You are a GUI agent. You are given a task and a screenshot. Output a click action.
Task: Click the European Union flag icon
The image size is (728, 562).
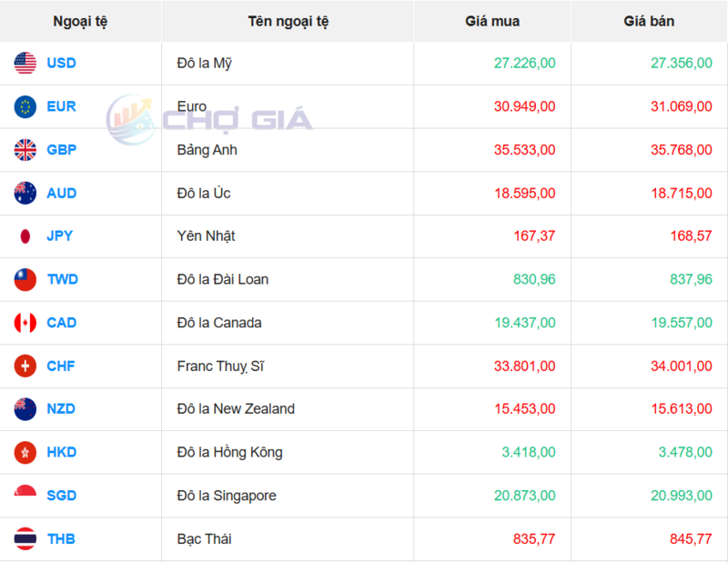(25, 106)
